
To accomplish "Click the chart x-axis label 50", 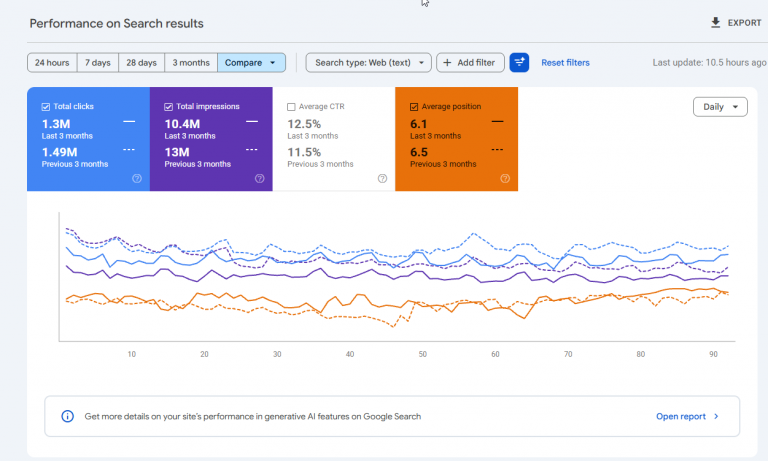I will 423,354.
